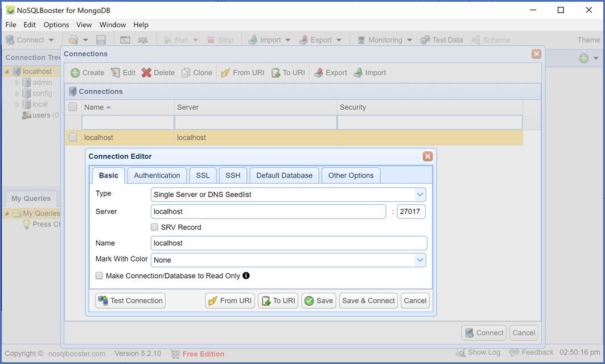Click the connection Name input field
This screenshot has width=605, height=364.
click(289, 243)
